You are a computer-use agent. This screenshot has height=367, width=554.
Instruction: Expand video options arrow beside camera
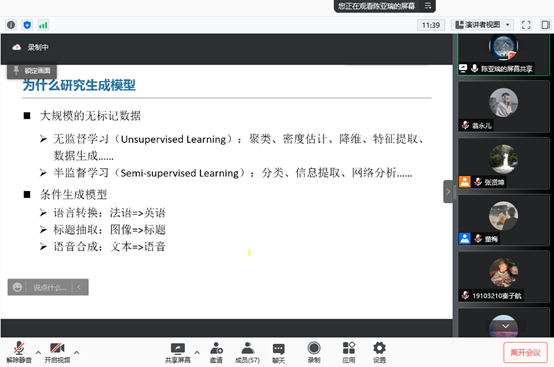(76, 352)
